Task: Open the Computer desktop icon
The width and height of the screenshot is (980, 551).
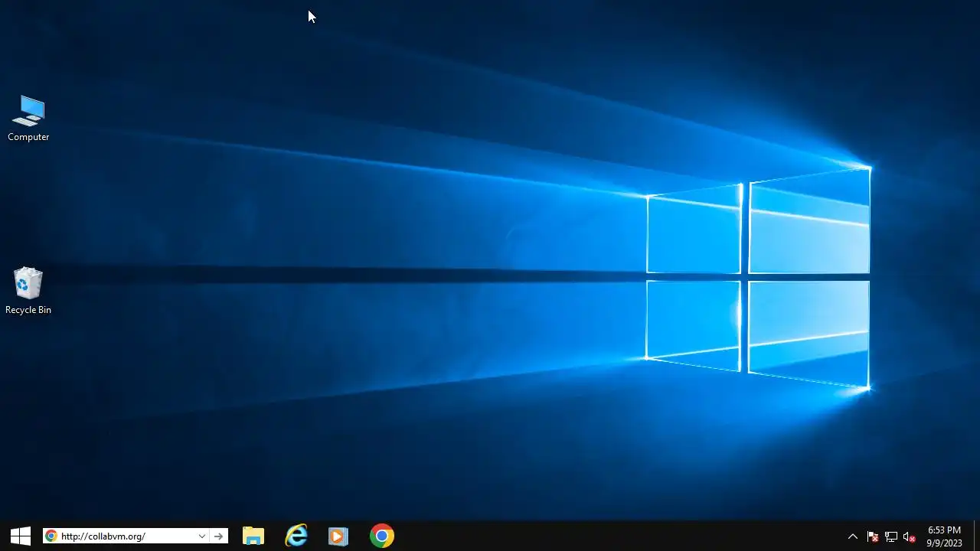Action: [28, 119]
